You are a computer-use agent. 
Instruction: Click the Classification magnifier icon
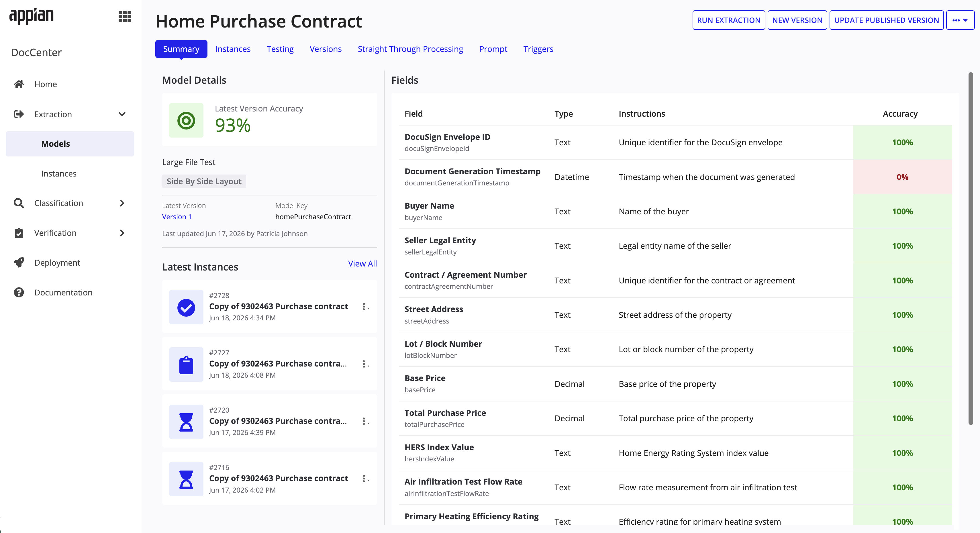(19, 203)
